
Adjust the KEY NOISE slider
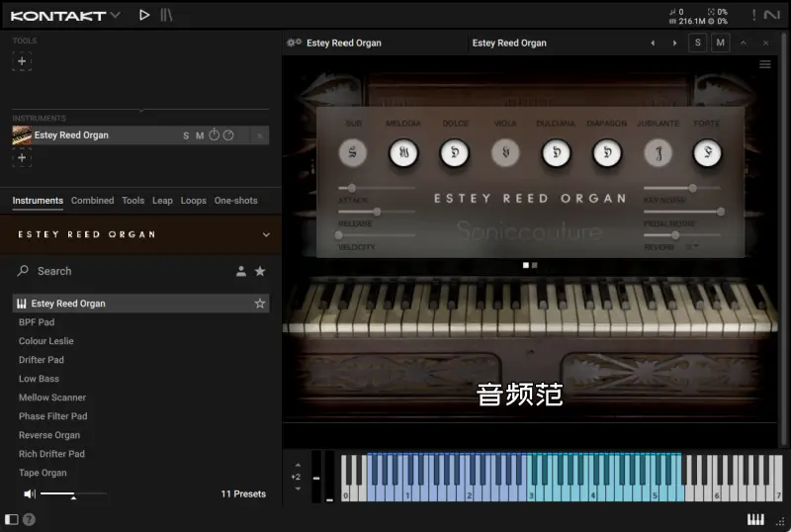click(693, 188)
